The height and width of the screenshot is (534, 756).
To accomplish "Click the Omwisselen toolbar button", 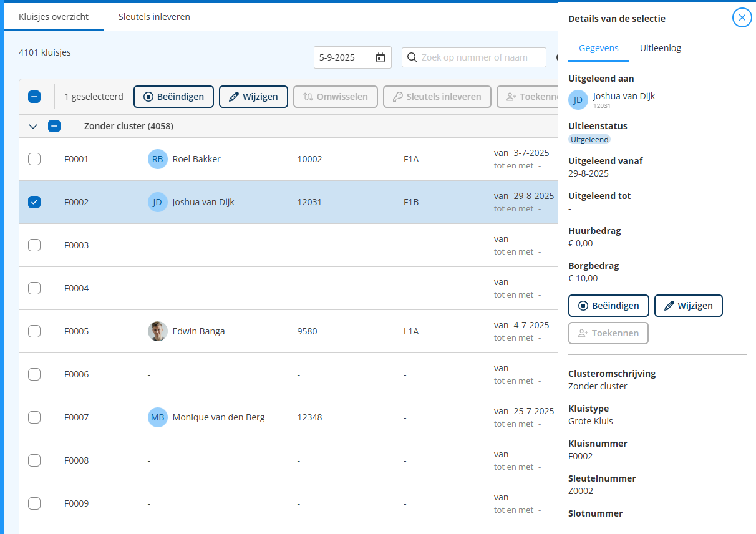I will (x=335, y=97).
